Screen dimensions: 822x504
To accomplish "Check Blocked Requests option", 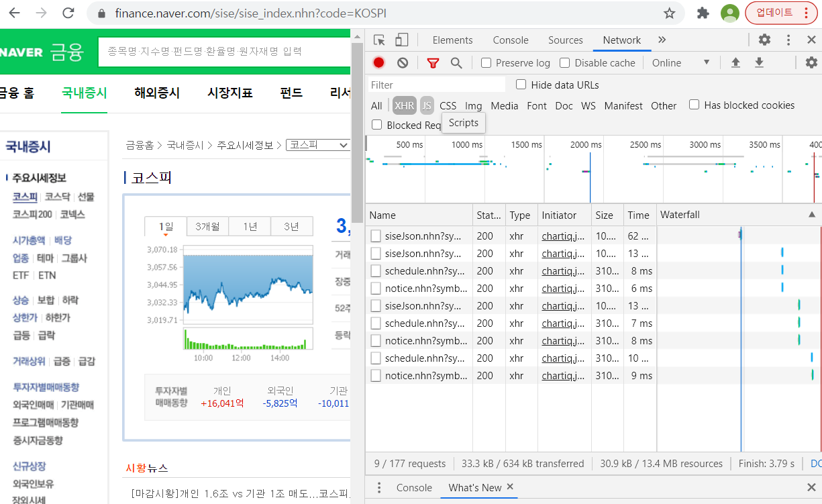I will (377, 125).
